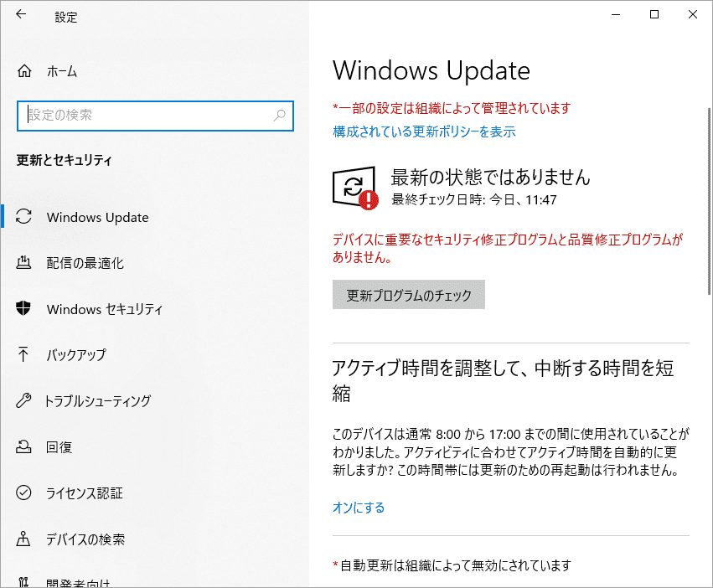Click the Recovery (回復) icon
713x588 pixels.
click(x=23, y=446)
